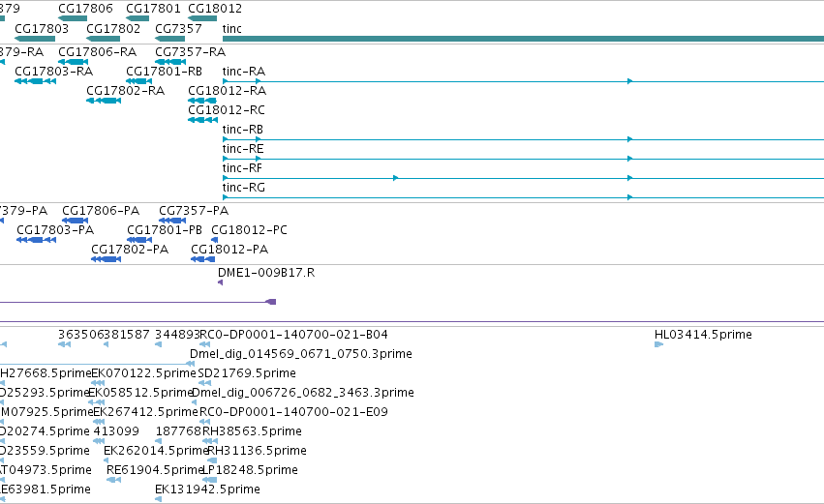Click the CG7357 gene label
This screenshot has height=504, width=824.
178,28
